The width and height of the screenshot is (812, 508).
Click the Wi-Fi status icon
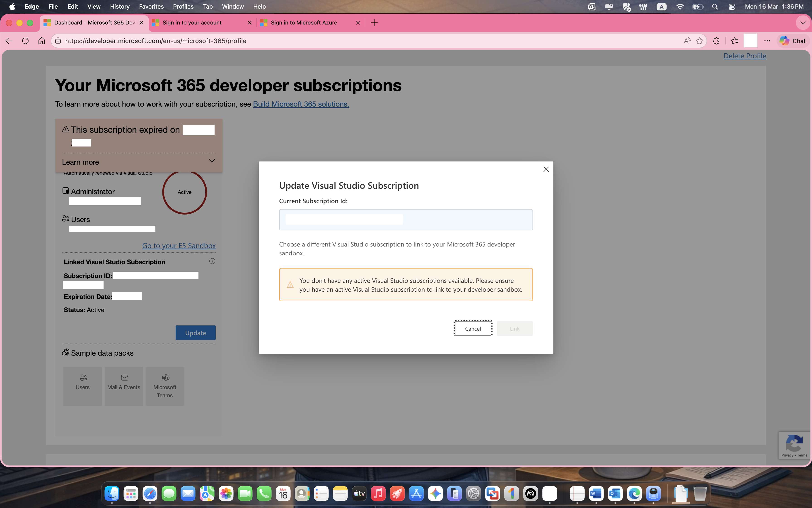coord(680,7)
